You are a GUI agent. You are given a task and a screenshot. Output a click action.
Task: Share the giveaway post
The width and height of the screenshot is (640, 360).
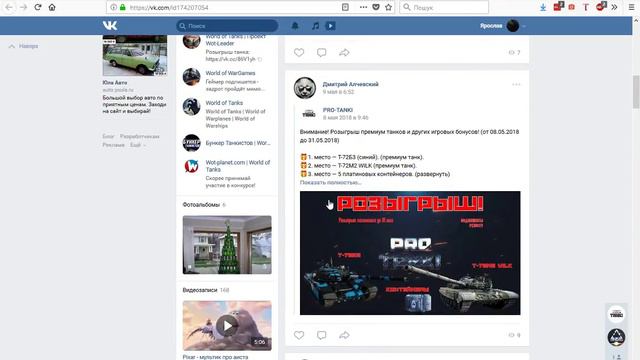[x=344, y=335]
